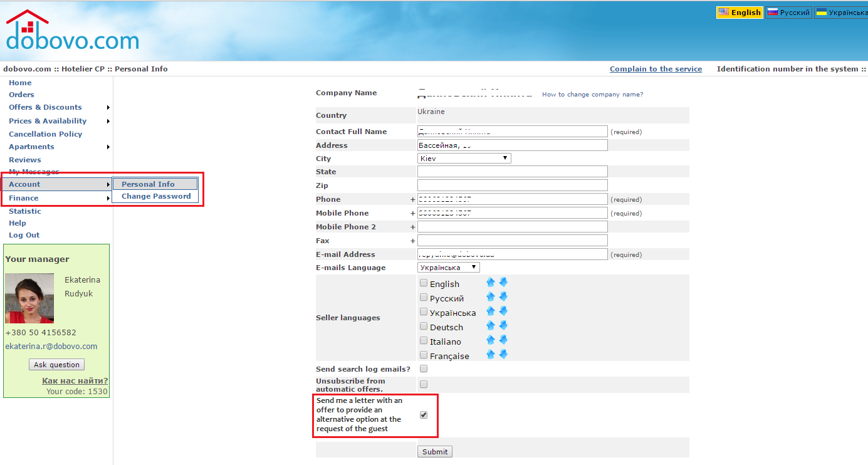Screen dimensions: 868x465
Task: Email manager at ekaterina.r@dobovo.com
Action: click(51, 346)
